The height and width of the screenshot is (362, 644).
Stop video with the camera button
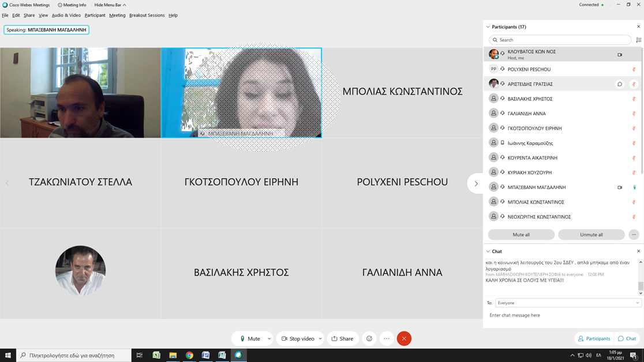click(297, 338)
